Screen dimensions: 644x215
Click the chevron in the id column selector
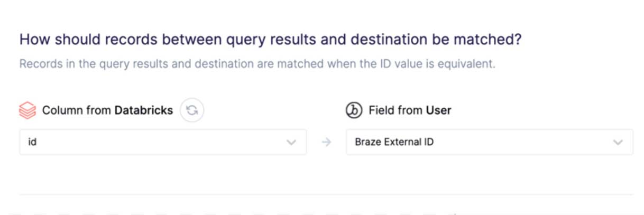291,142
